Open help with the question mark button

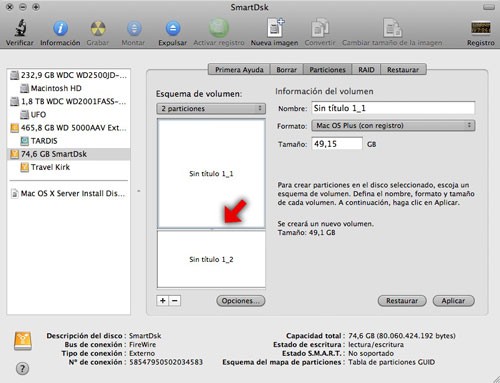pos(22,369)
